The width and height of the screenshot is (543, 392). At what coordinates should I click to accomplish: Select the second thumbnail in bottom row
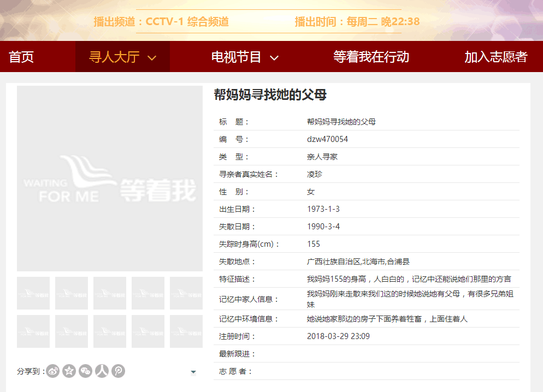(x=72, y=331)
